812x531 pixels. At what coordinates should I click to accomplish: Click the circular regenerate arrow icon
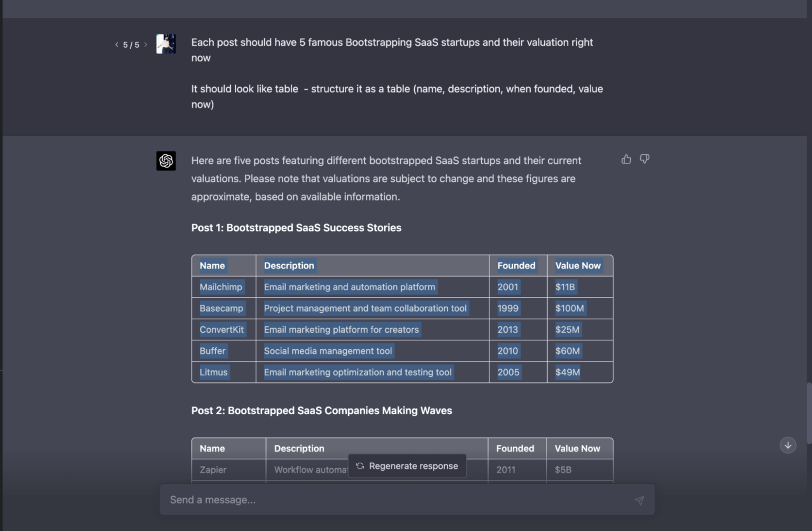359,465
